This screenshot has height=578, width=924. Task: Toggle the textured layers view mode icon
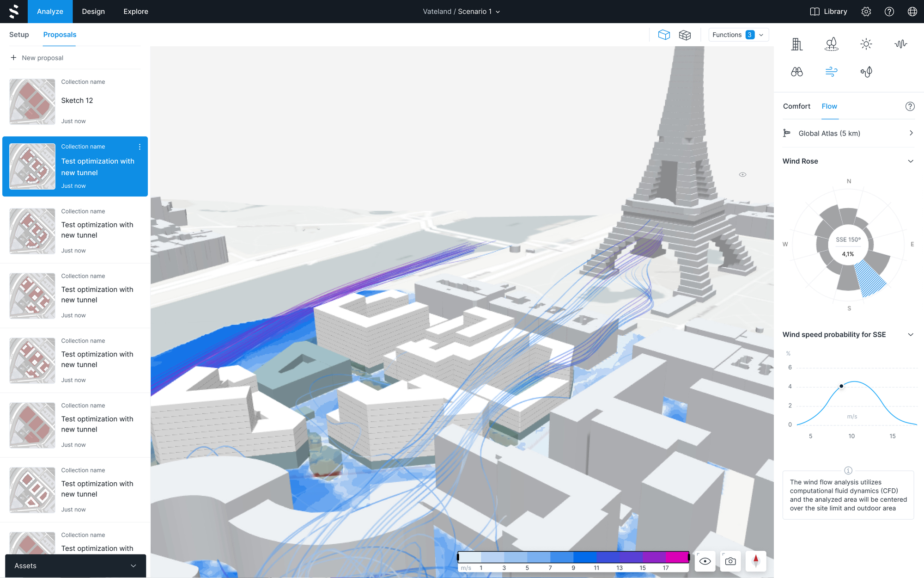pyautogui.click(x=685, y=35)
